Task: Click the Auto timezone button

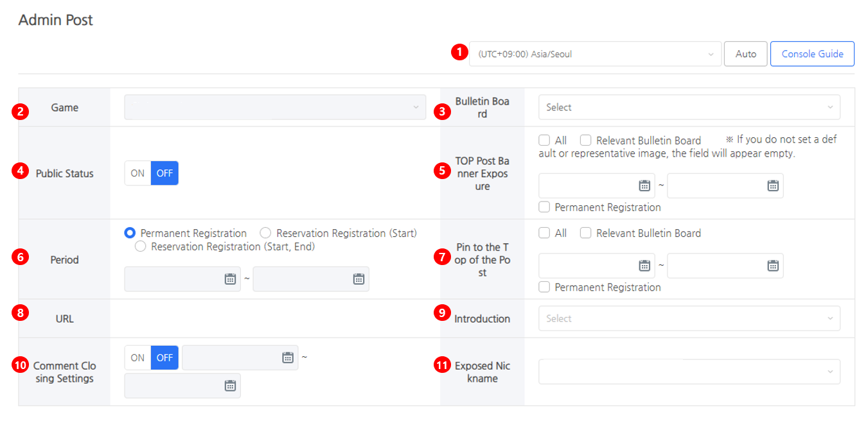Action: [745, 54]
